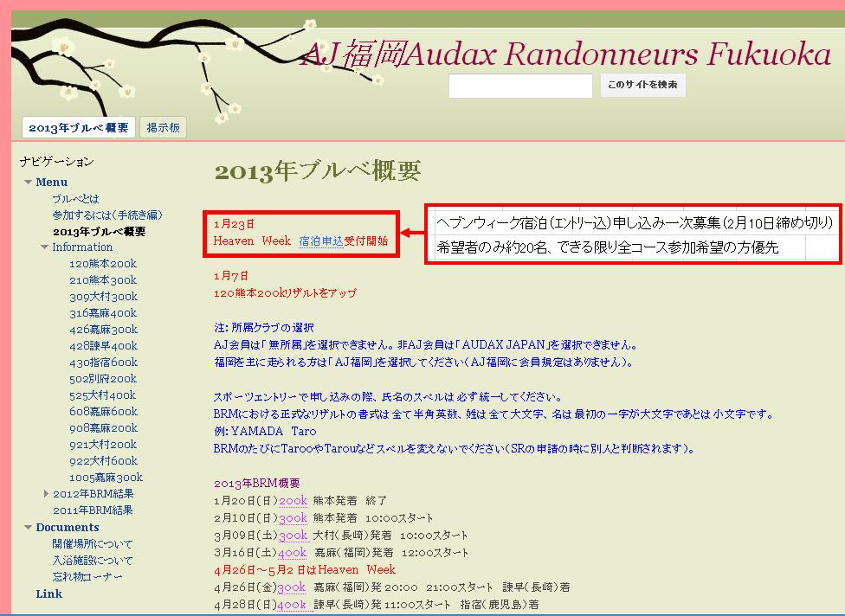Open 開催場所について under Documents
The image size is (845, 616).
[x=92, y=544]
